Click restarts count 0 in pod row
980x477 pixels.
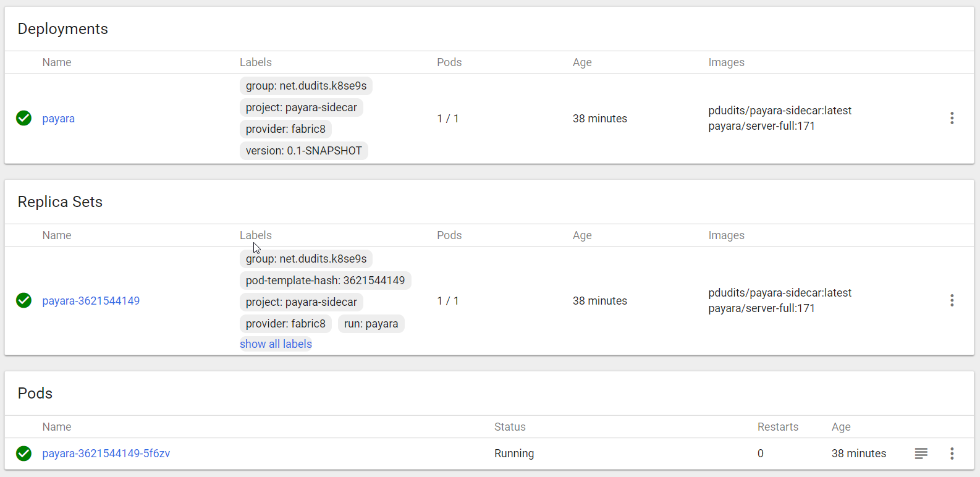(x=761, y=454)
